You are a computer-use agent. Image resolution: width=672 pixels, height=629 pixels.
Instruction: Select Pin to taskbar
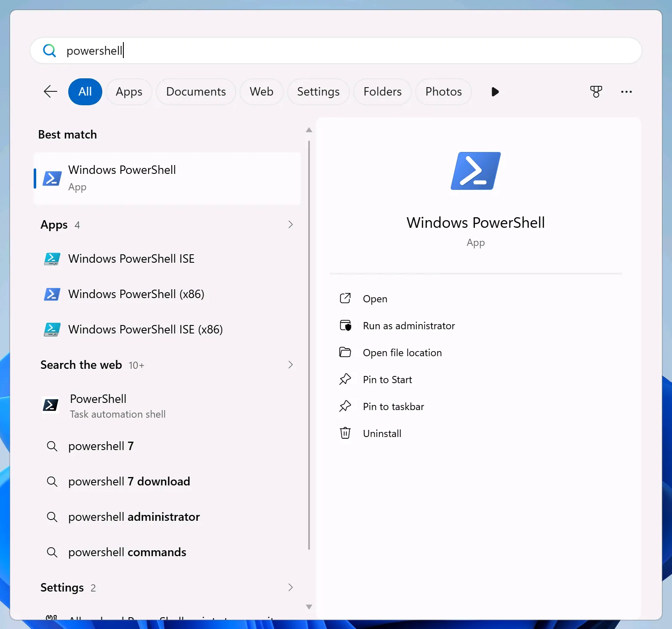tap(393, 407)
